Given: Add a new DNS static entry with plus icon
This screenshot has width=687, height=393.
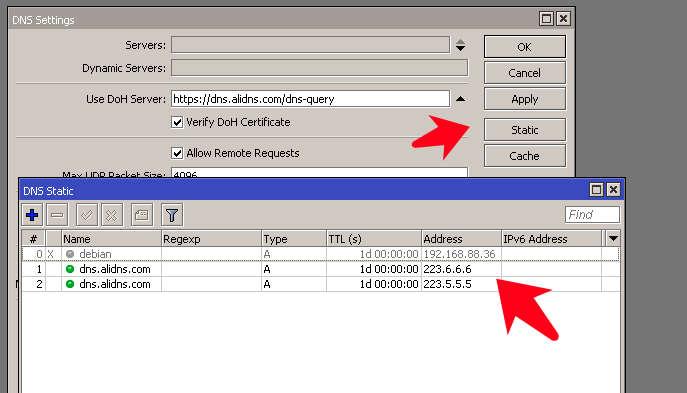Looking at the screenshot, I should click(32, 215).
